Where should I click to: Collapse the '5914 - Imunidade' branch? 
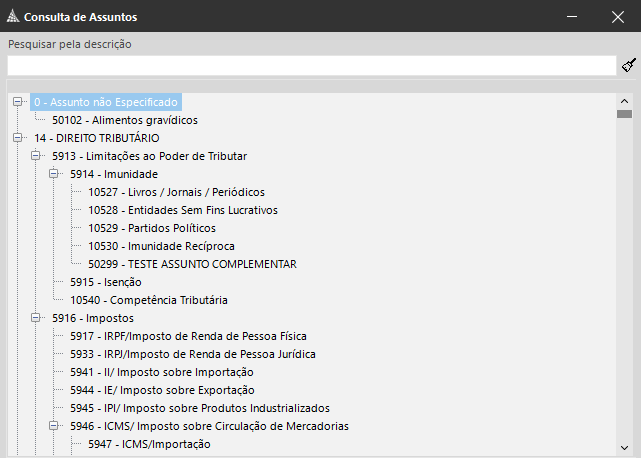pyautogui.click(x=54, y=173)
